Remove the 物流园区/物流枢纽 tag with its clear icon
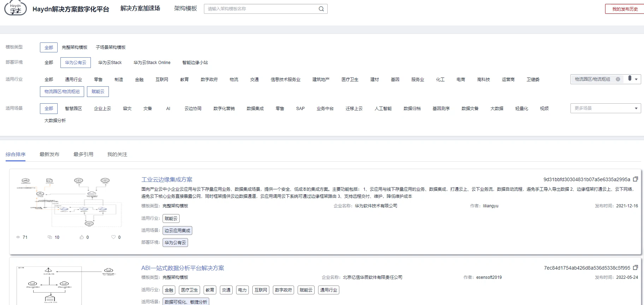The width and height of the screenshot is (644, 305). coord(618,79)
